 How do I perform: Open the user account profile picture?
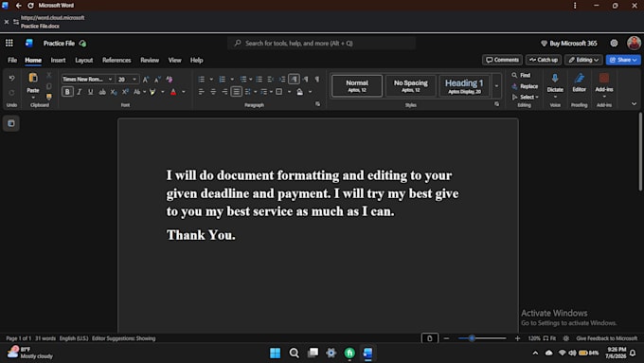click(x=635, y=44)
